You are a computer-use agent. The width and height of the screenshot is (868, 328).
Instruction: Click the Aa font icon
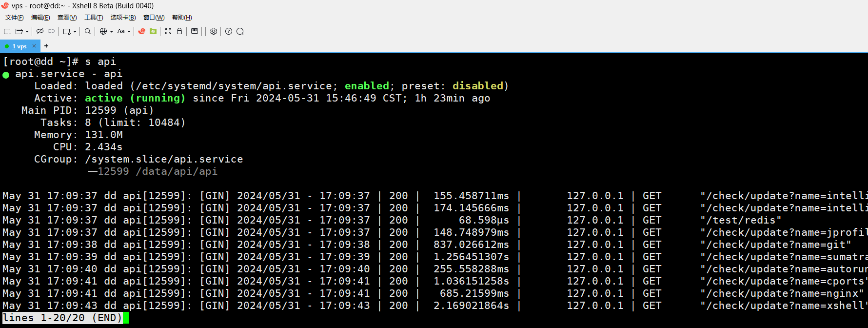pos(121,31)
